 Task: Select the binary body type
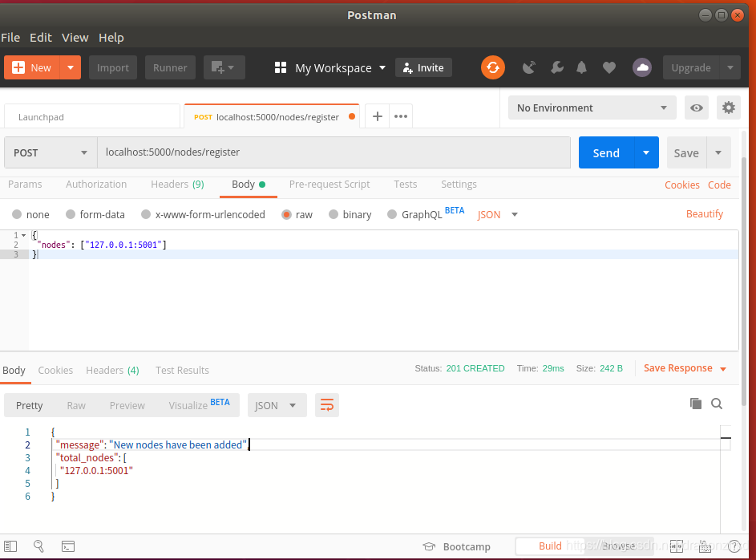334,214
